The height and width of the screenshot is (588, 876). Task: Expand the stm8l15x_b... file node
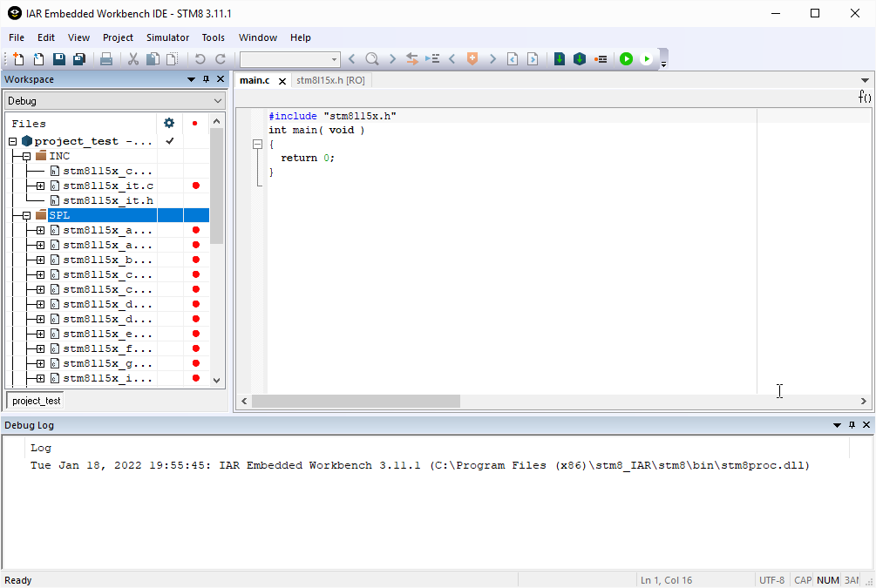(40, 260)
